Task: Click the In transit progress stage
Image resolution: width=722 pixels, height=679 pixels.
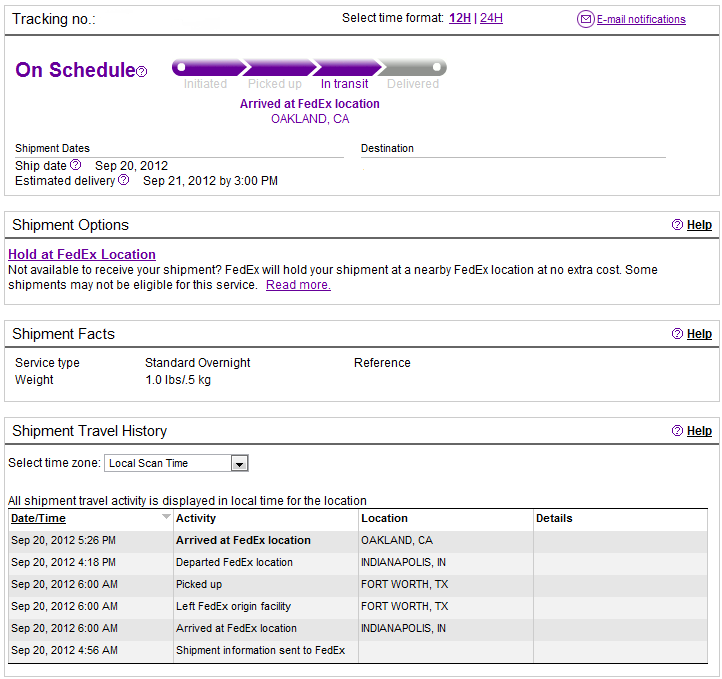Action: pos(344,84)
